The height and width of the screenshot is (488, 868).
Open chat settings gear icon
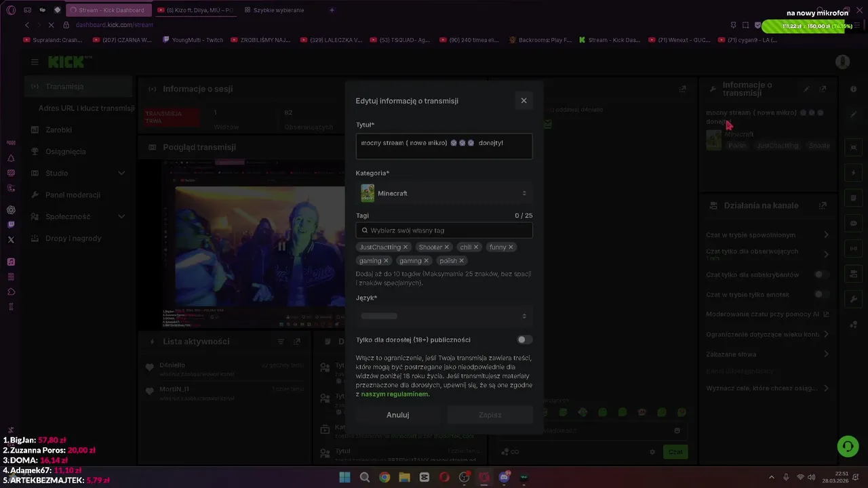tap(652, 452)
